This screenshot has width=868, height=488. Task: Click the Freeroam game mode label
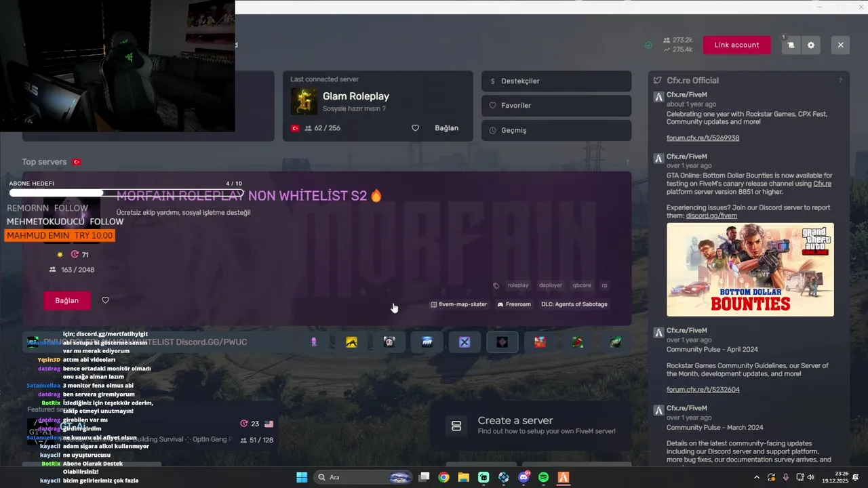514,304
